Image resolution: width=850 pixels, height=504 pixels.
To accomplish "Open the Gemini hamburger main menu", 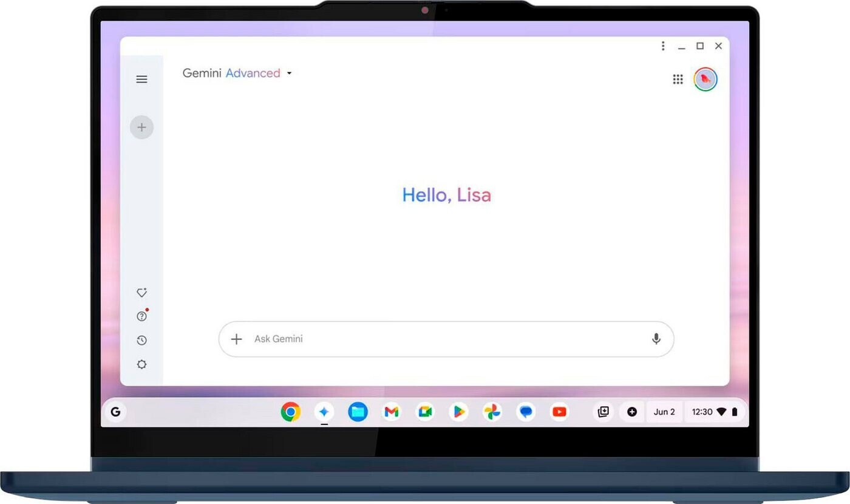I will [x=141, y=80].
